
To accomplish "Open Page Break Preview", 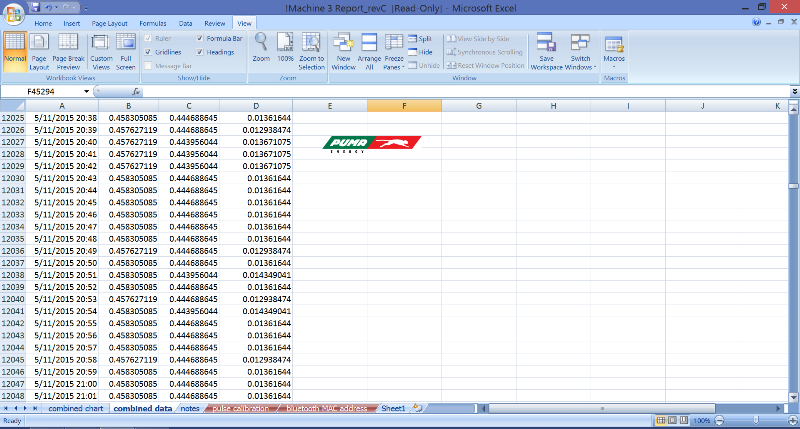I will click(x=68, y=51).
